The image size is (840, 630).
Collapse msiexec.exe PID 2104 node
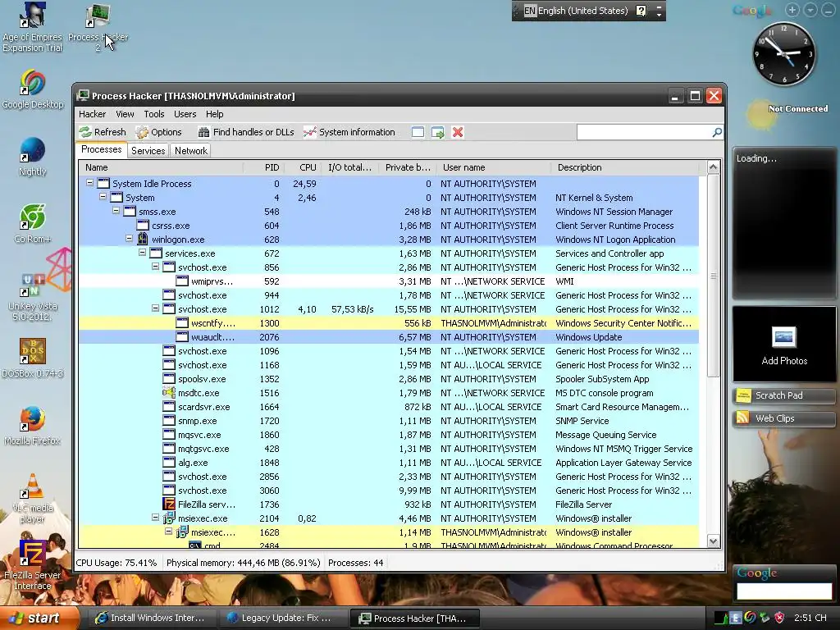(155, 518)
